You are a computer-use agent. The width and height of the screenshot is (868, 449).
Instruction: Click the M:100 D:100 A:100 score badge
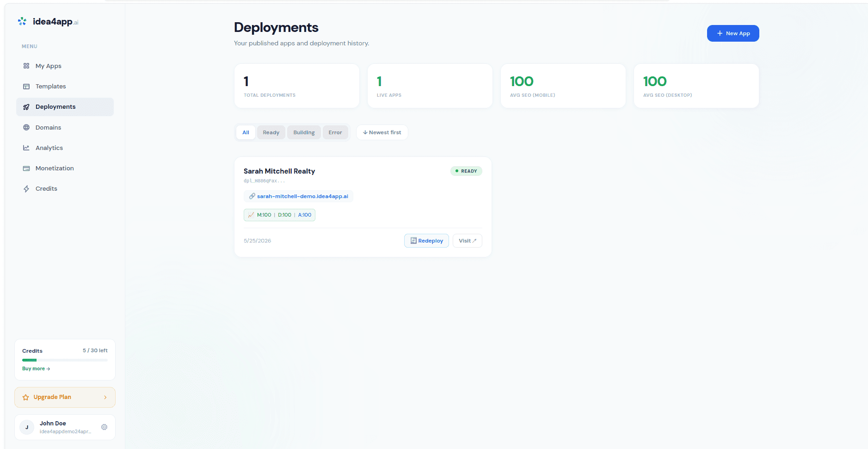point(279,215)
